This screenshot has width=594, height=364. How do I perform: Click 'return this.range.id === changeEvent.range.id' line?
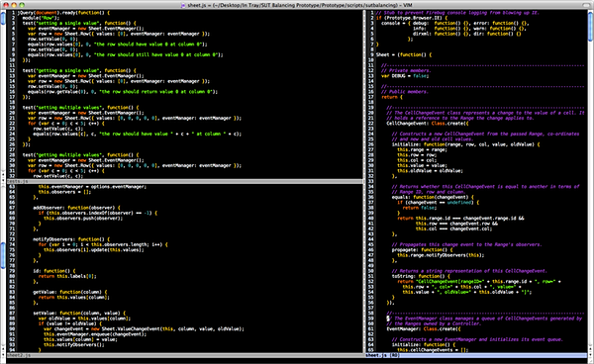pos(460,219)
